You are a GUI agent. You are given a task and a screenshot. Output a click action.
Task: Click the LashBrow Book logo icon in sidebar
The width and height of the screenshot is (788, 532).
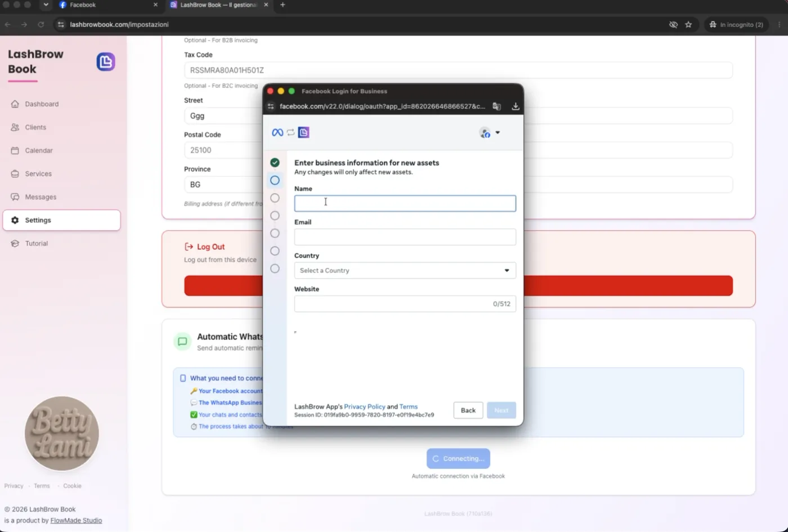click(x=106, y=62)
